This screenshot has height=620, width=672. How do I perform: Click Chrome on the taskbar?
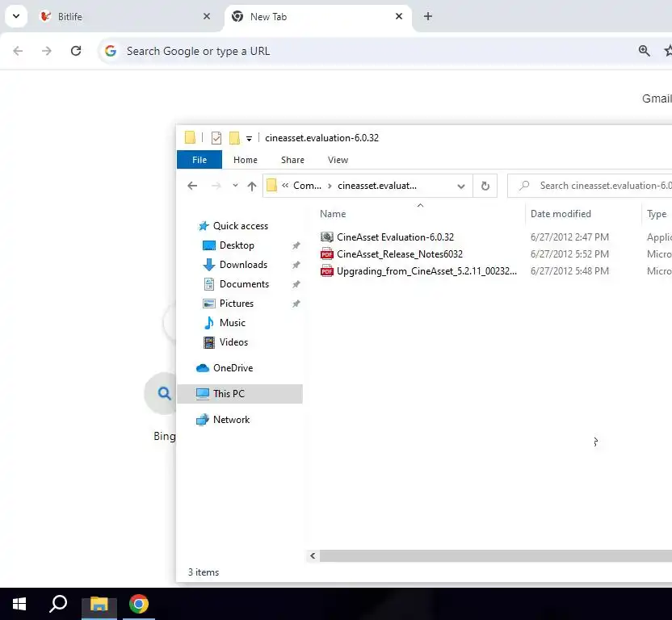(x=138, y=604)
